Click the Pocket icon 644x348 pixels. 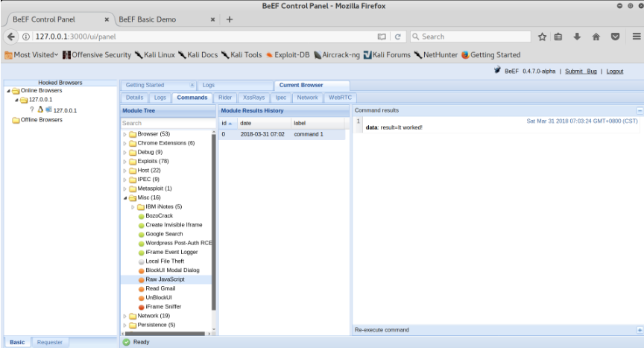pyautogui.click(x=615, y=37)
